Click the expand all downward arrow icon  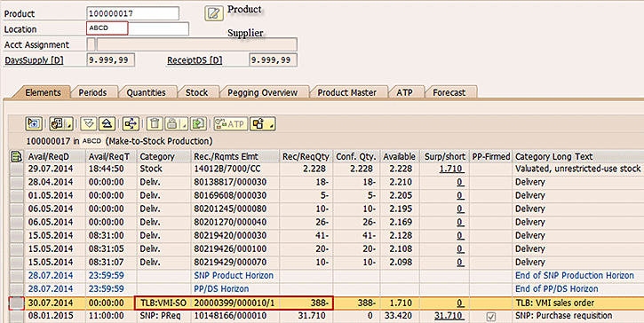[x=89, y=123]
